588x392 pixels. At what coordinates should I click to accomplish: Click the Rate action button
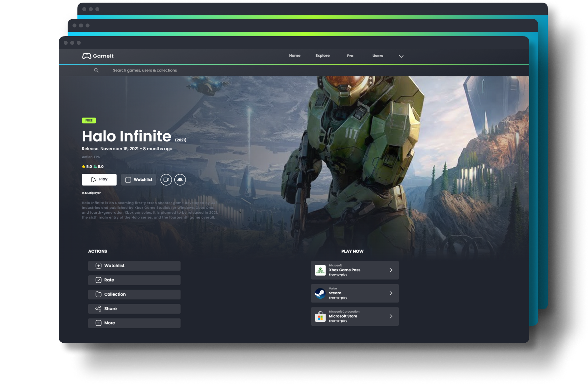pos(134,280)
